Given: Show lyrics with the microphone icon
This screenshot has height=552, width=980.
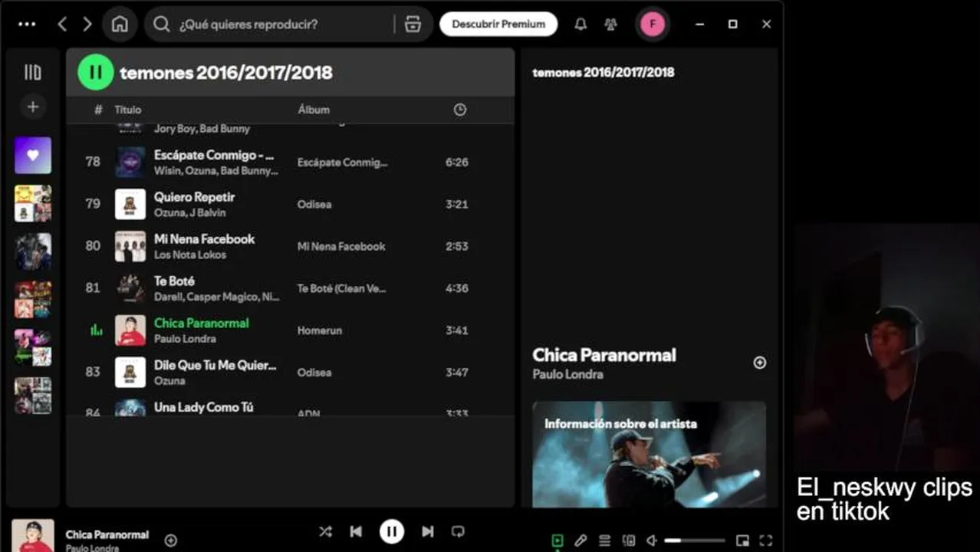Looking at the screenshot, I should coord(581,540).
